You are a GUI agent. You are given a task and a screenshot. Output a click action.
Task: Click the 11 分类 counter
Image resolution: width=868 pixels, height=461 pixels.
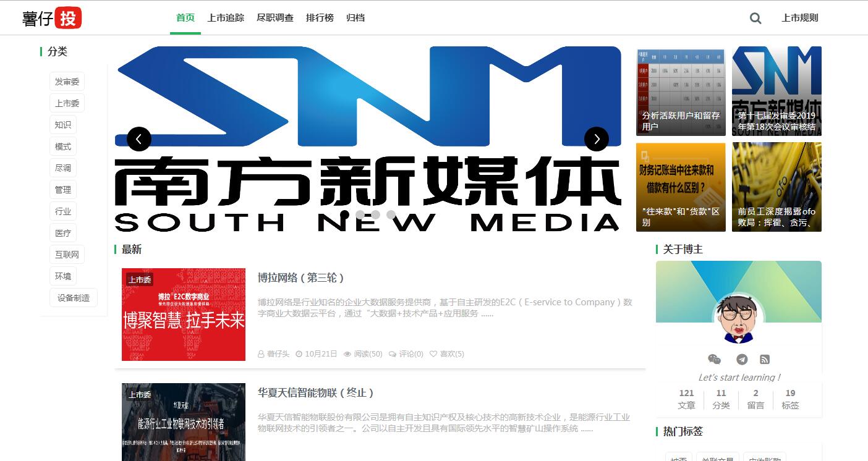coord(721,399)
